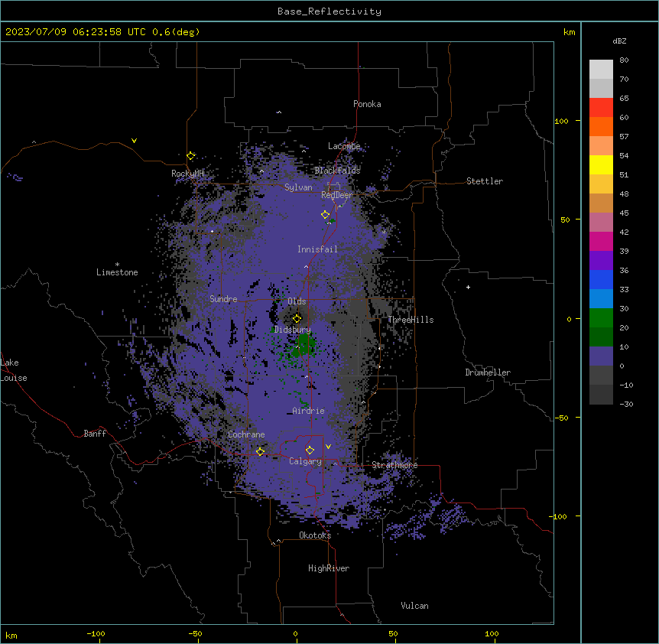Image resolution: width=659 pixels, height=644 pixels.
Task: Click the Olds town label
Action: 297,301
